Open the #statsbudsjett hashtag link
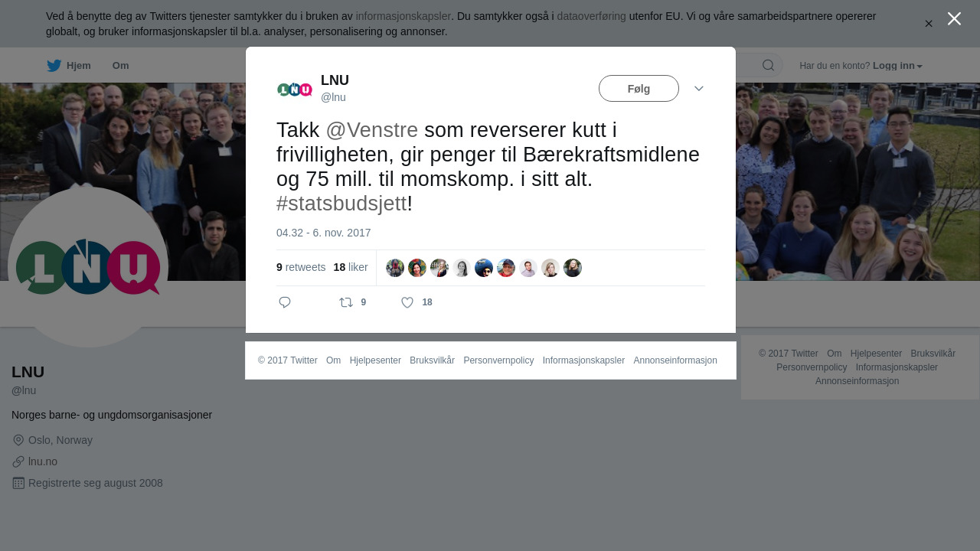Screen dimensions: 980x551 click(x=341, y=204)
